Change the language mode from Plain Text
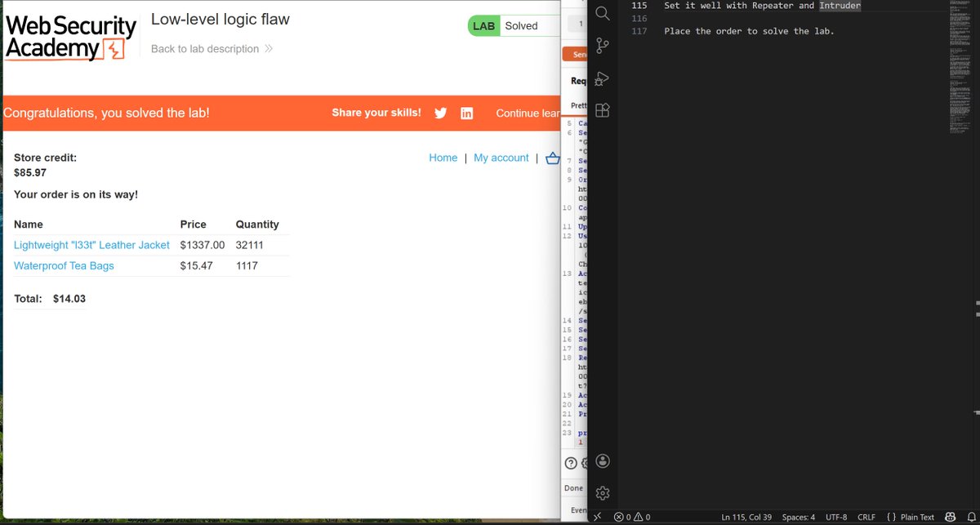Image resolution: width=980 pixels, height=525 pixels. point(915,517)
